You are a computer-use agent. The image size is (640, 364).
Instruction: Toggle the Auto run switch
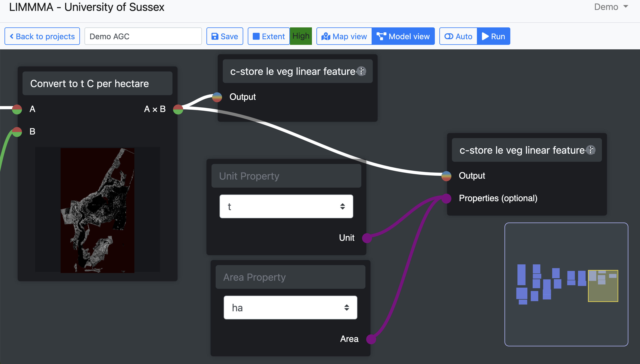pos(458,37)
